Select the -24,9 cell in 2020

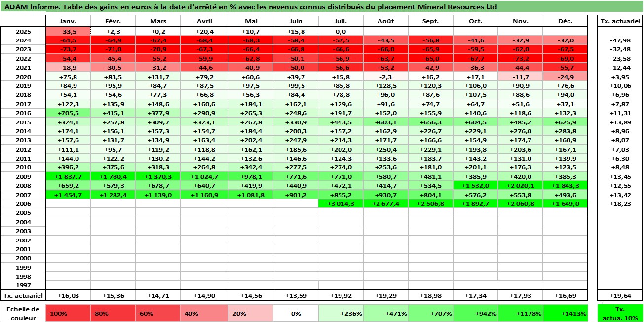566,77
